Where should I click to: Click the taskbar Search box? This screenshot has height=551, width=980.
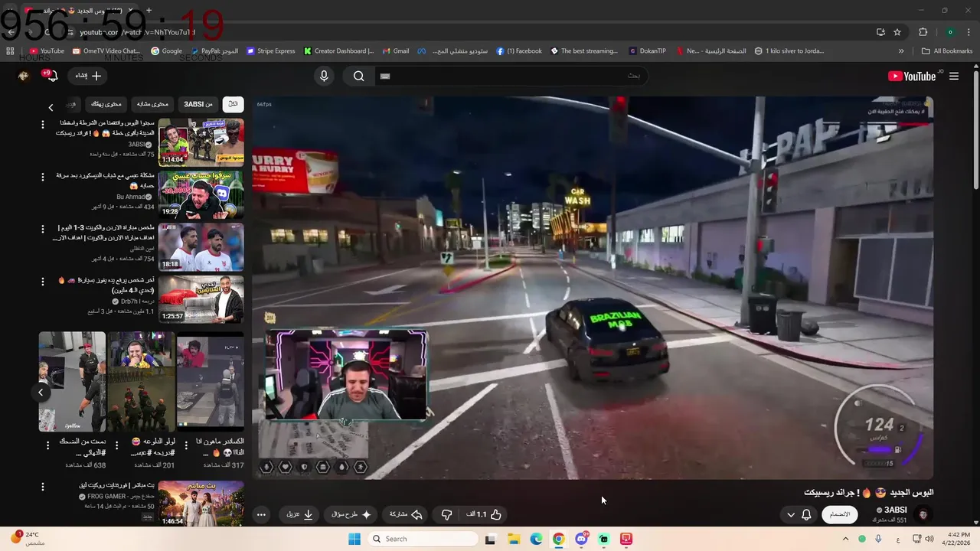(424, 539)
